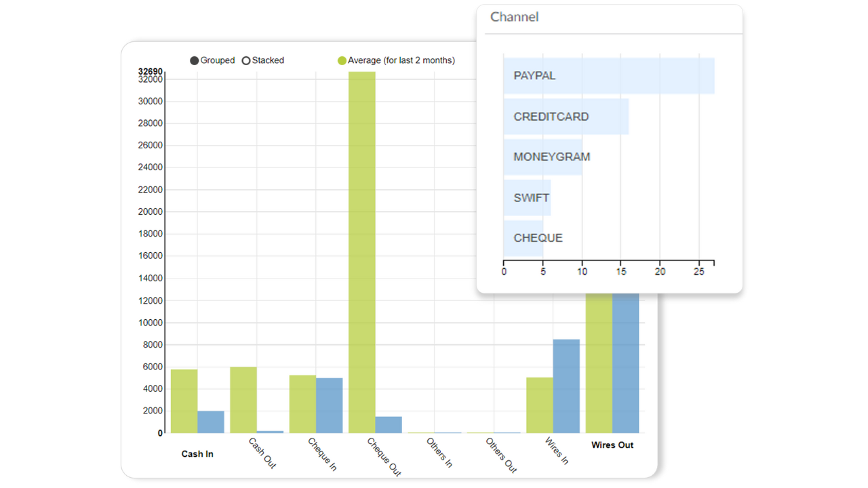Click the green Wires In bar
This screenshot has height=488, width=868.
coord(540,405)
